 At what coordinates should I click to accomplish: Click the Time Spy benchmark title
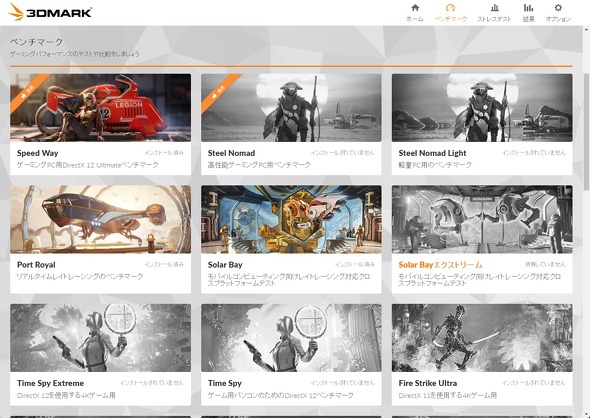click(x=225, y=383)
